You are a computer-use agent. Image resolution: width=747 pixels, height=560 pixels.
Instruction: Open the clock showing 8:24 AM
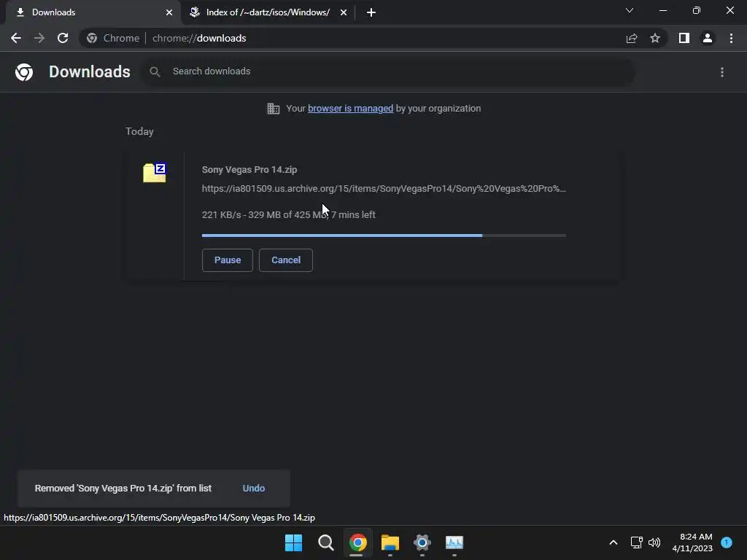[692, 542]
